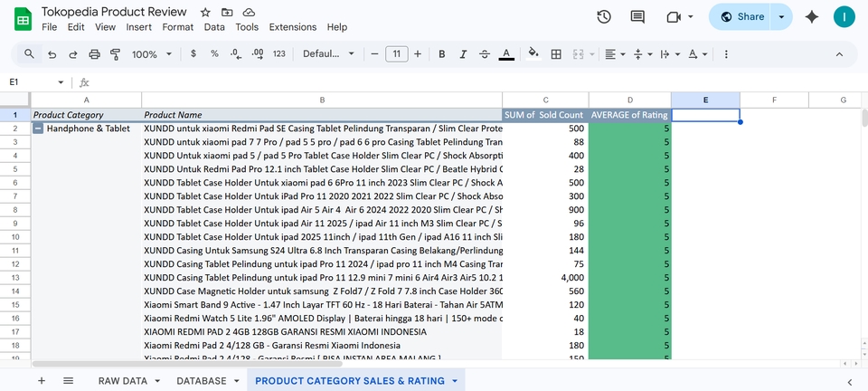
Task: Click the search menus magnifier
Action: 29,53
